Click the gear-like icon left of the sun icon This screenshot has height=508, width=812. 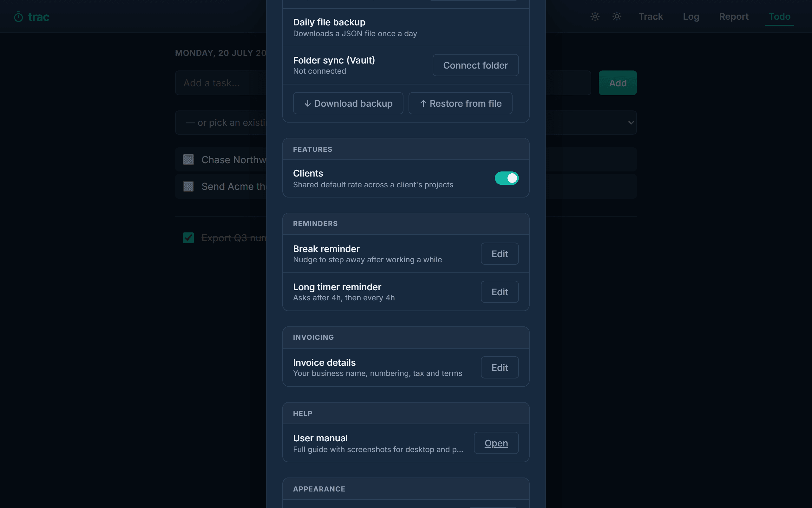pos(595,16)
